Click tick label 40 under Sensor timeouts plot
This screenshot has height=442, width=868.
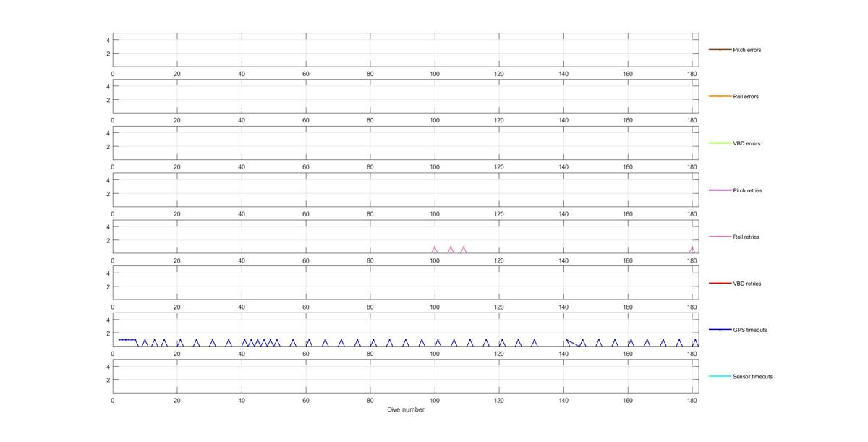tap(242, 400)
